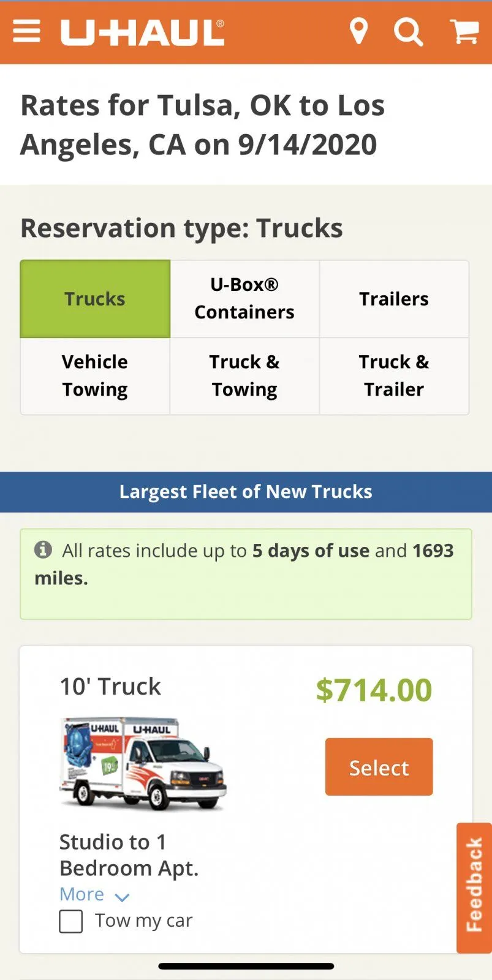Tap the 10' Truck image
This screenshot has height=980, width=492.
(143, 763)
